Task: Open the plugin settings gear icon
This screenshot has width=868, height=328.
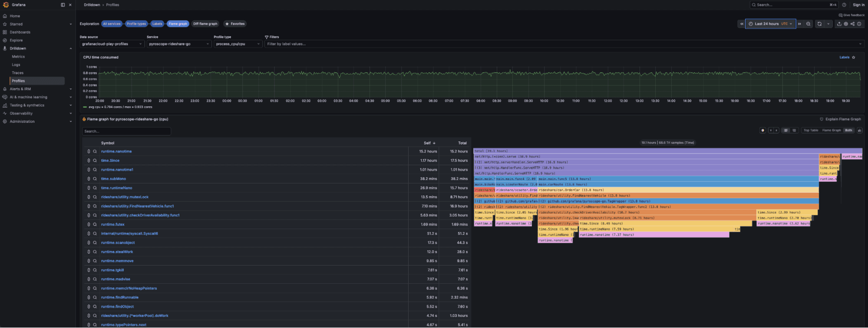Action: click(x=846, y=24)
